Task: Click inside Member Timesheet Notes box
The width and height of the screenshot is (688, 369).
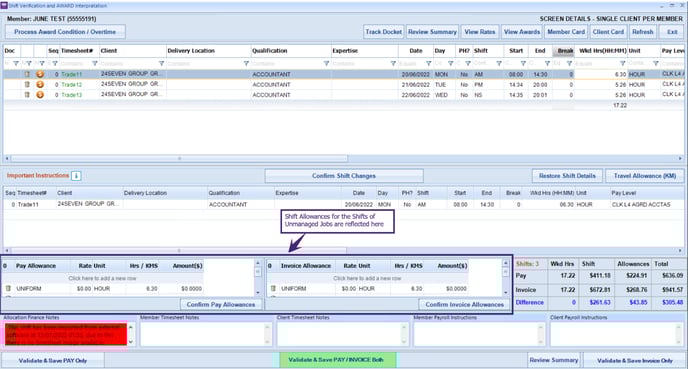Action: pyautogui.click(x=202, y=334)
